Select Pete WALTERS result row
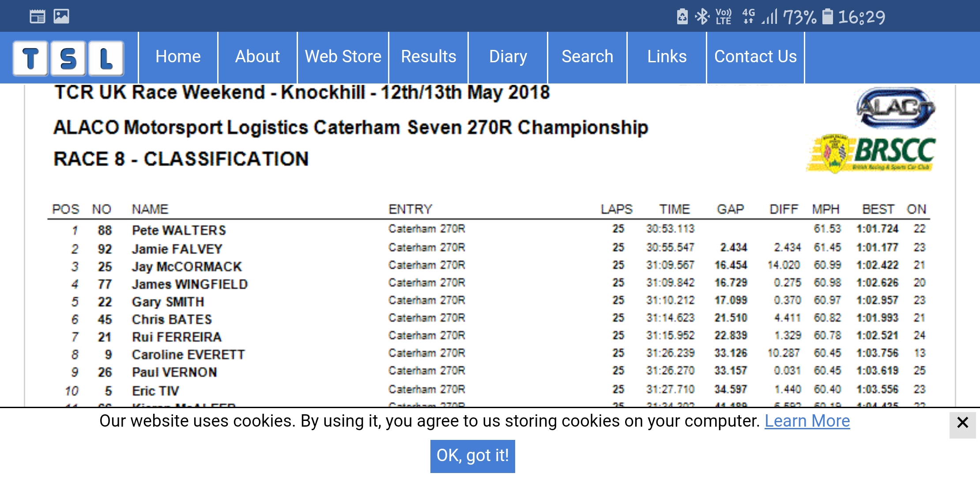The width and height of the screenshot is (980, 477). coord(489,230)
